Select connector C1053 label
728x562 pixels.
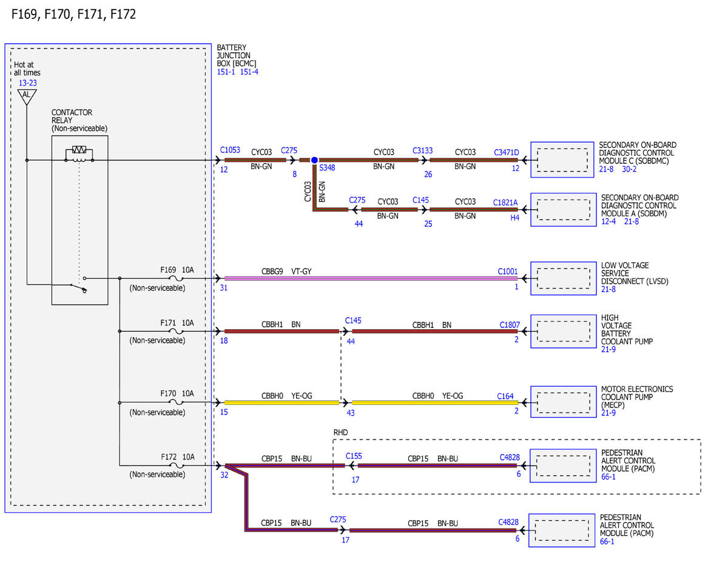coord(230,150)
